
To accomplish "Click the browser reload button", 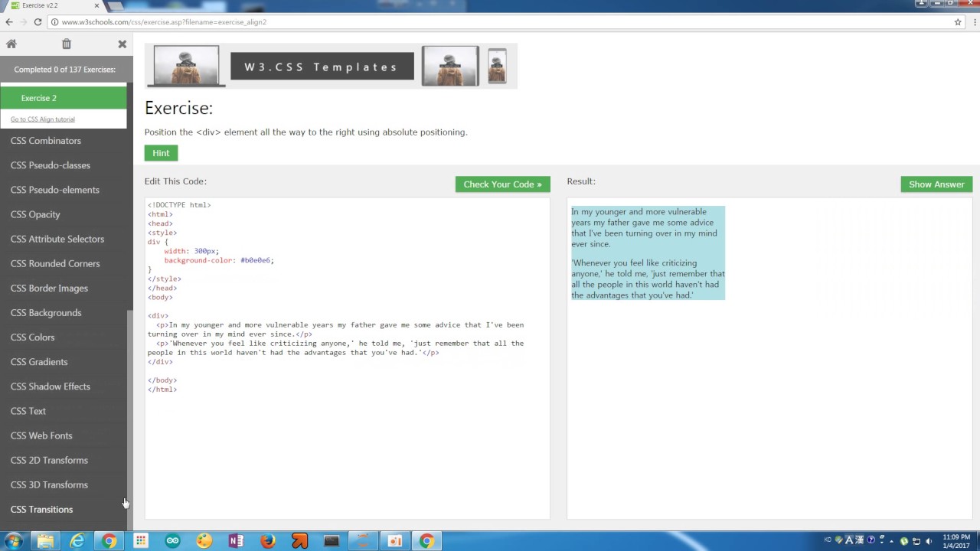I will [x=38, y=22].
